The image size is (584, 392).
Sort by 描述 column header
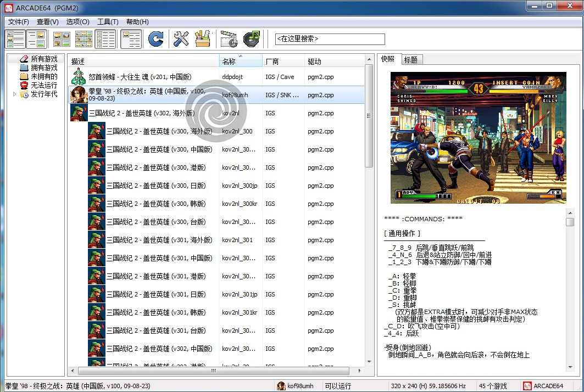coord(144,61)
